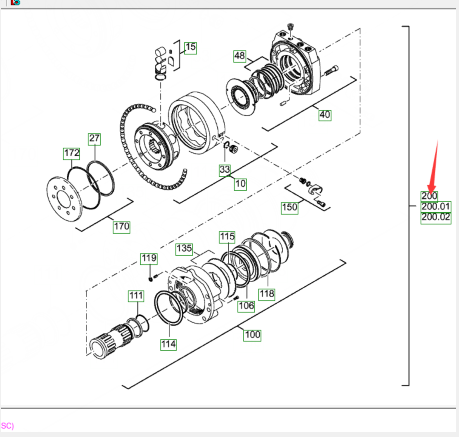Image resolution: width=459 pixels, height=437 pixels.
Task: Select part label 27
Action: 94,139
